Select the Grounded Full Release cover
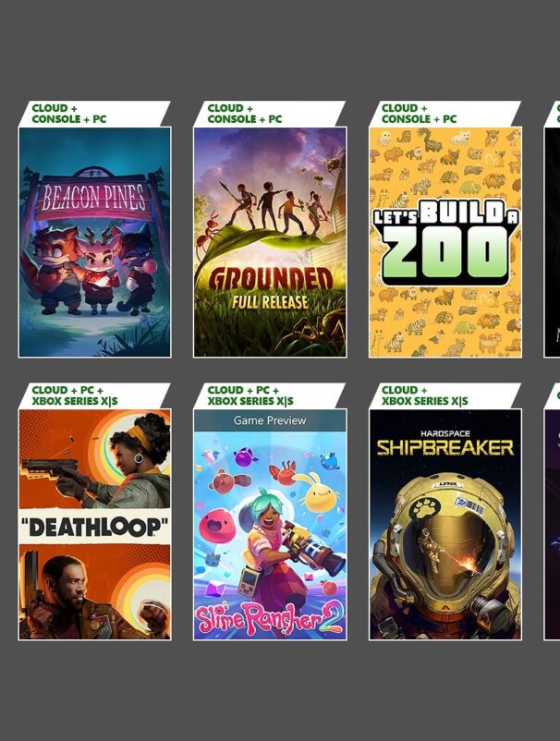 270,242
